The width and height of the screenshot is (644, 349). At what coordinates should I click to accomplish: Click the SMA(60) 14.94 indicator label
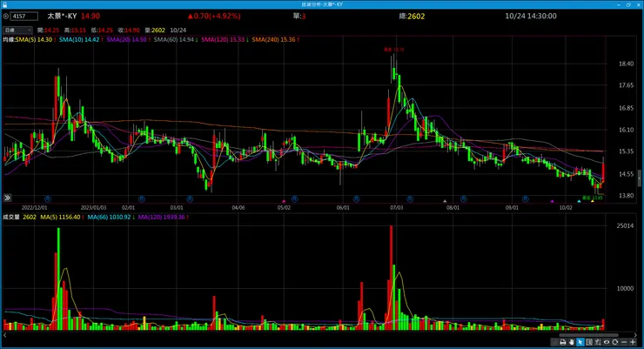pyautogui.click(x=174, y=40)
